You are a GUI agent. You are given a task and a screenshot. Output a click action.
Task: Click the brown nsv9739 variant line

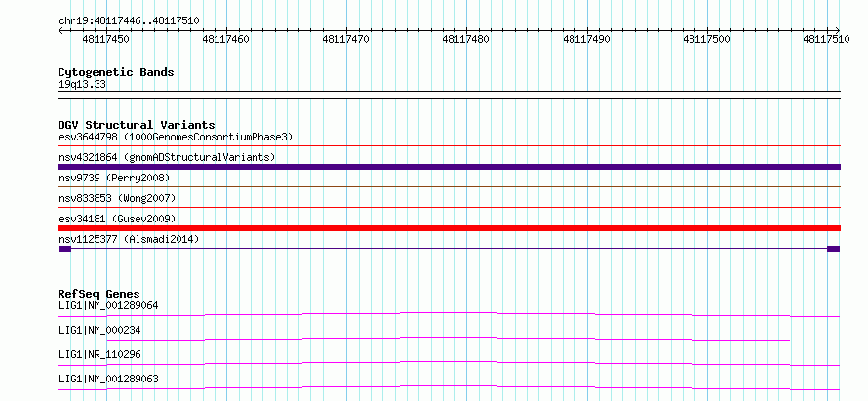449,187
